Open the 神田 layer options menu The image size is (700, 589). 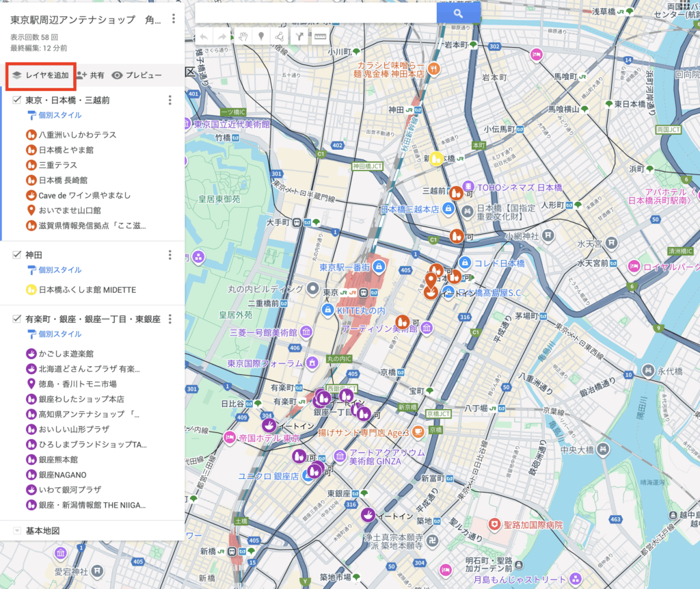pos(170,255)
